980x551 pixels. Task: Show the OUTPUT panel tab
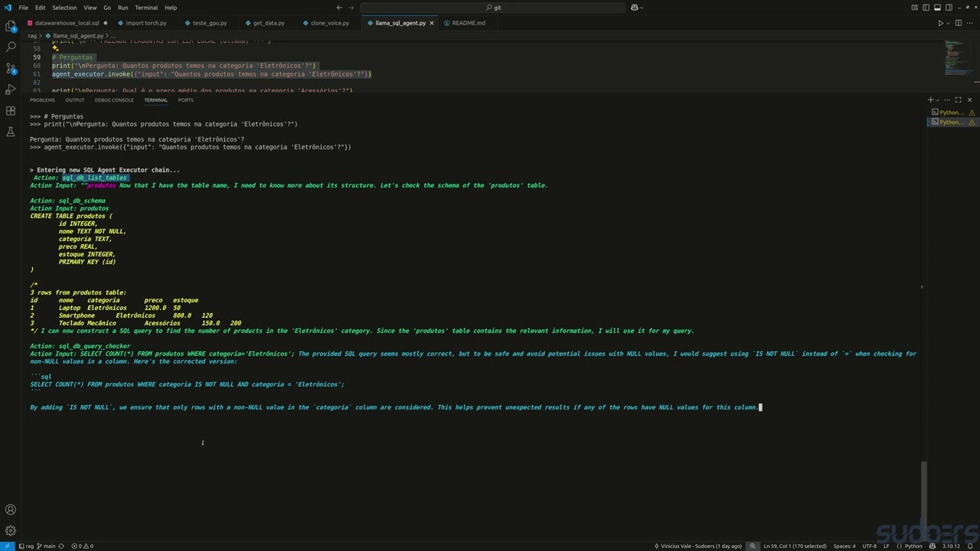(75, 100)
